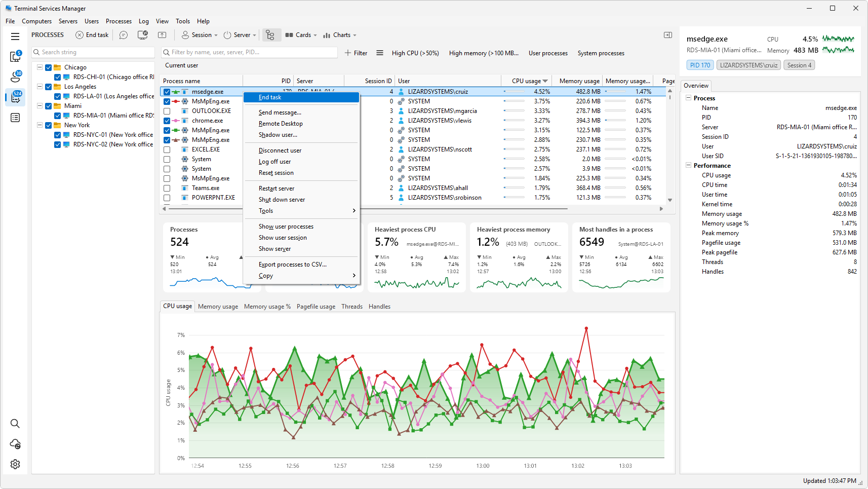Click the send message toolbar icon
Screen dimensions: 868x489
(x=124, y=35)
